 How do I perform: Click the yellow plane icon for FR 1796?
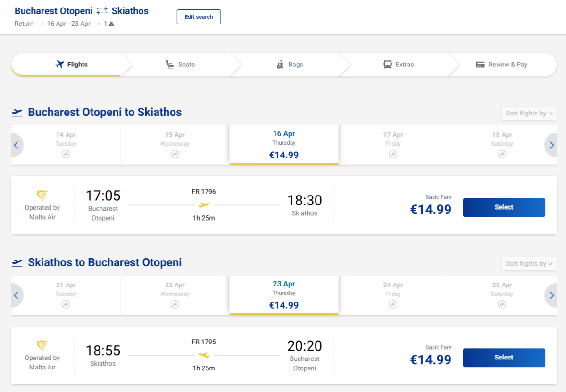point(204,205)
